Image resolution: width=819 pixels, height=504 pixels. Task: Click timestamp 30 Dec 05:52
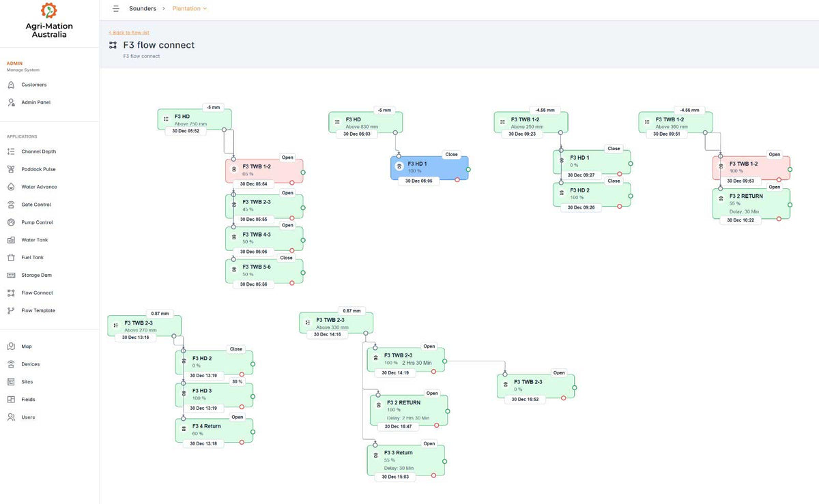pos(186,131)
